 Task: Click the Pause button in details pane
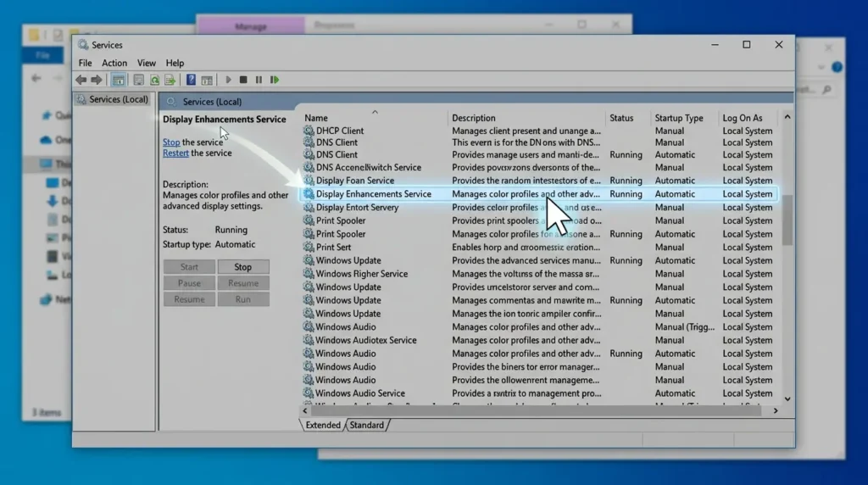tap(189, 283)
